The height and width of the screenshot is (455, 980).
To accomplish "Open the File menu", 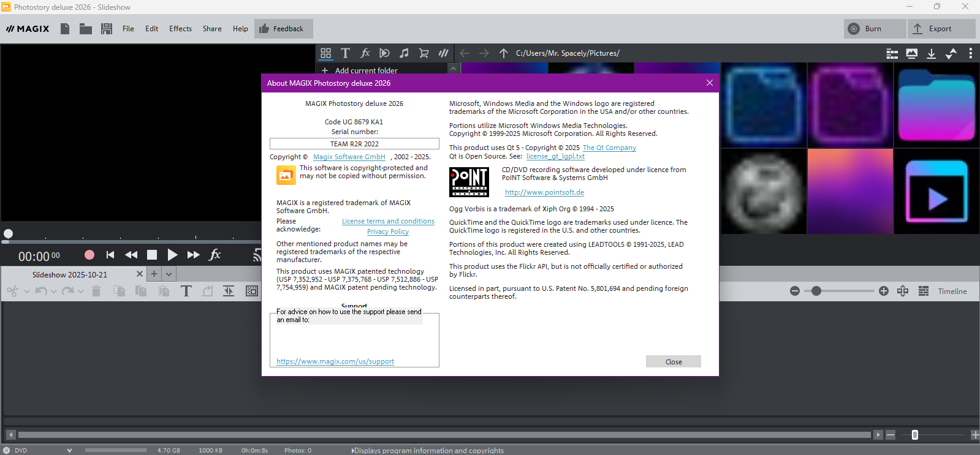I will [x=128, y=29].
